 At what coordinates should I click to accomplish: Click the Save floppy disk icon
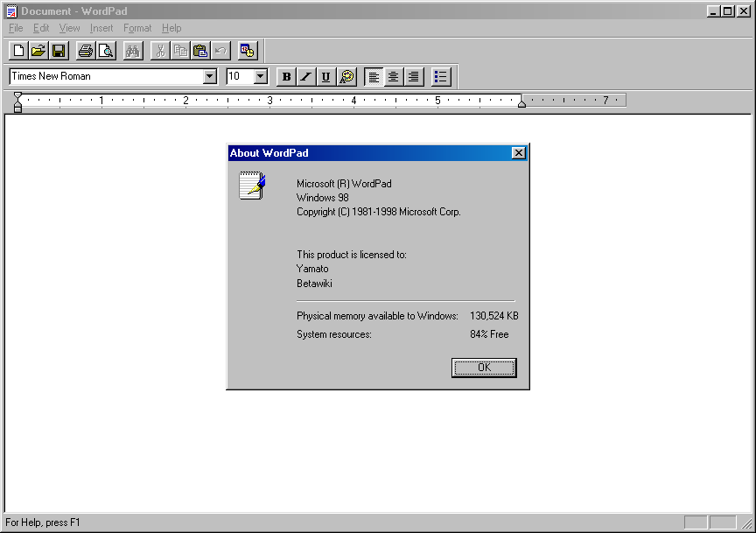[x=59, y=51]
